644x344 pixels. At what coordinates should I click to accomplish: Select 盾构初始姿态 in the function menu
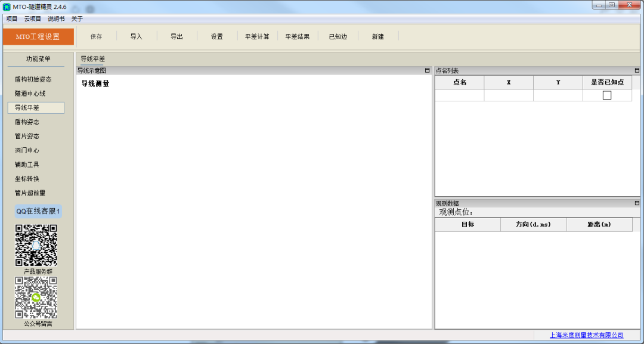(x=33, y=79)
